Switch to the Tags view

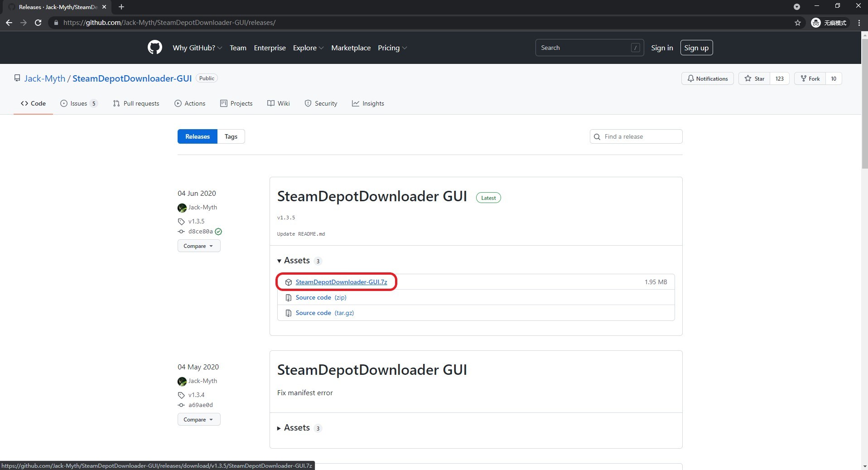tap(231, 136)
